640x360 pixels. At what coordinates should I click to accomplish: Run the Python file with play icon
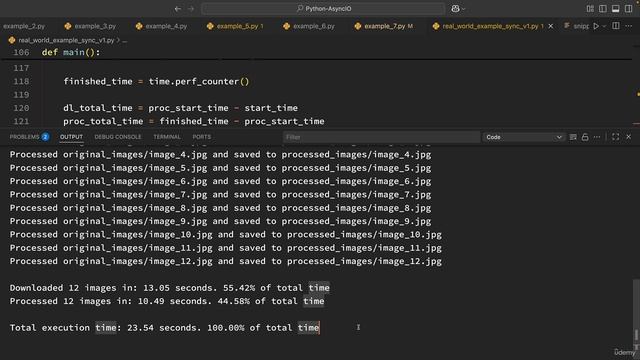[596, 26]
